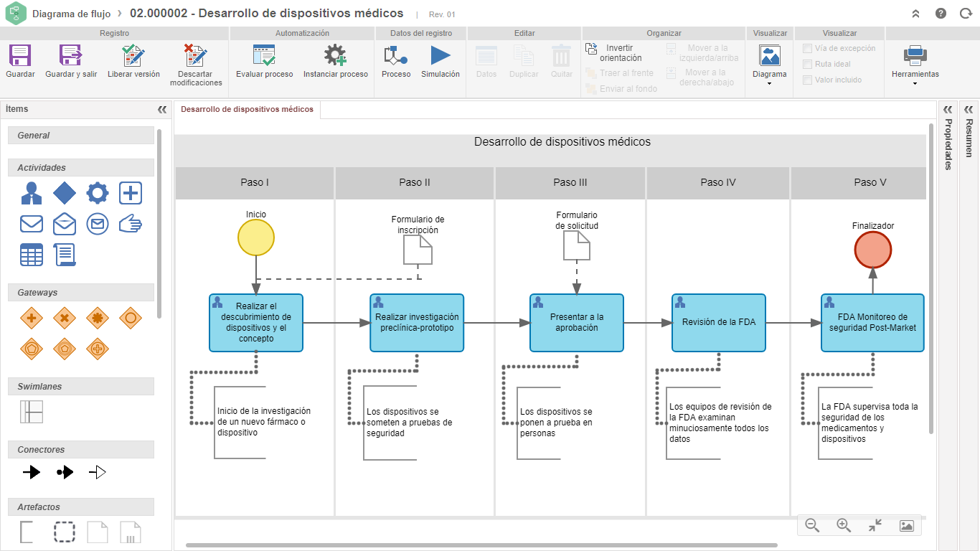980x551 pixels.
Task: Select the gateway with asterisk symbol
Action: (98, 317)
